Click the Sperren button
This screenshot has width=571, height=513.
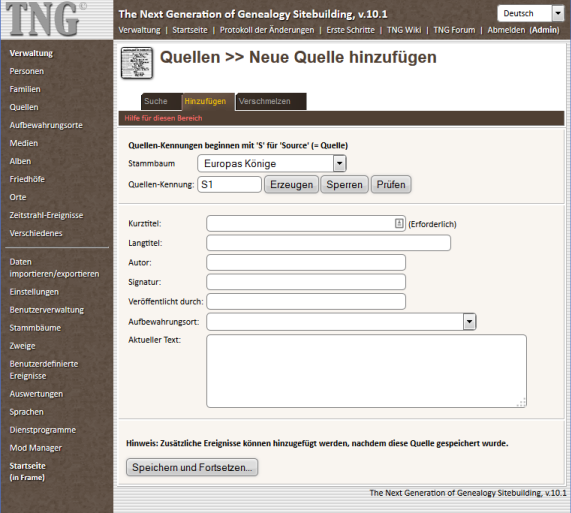[344, 184]
